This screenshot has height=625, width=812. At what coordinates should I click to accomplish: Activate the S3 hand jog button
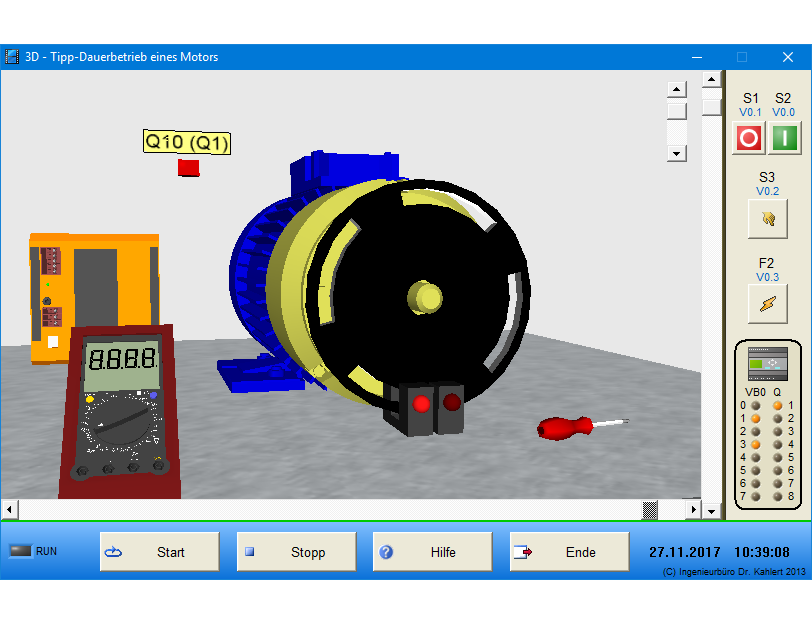(767, 219)
